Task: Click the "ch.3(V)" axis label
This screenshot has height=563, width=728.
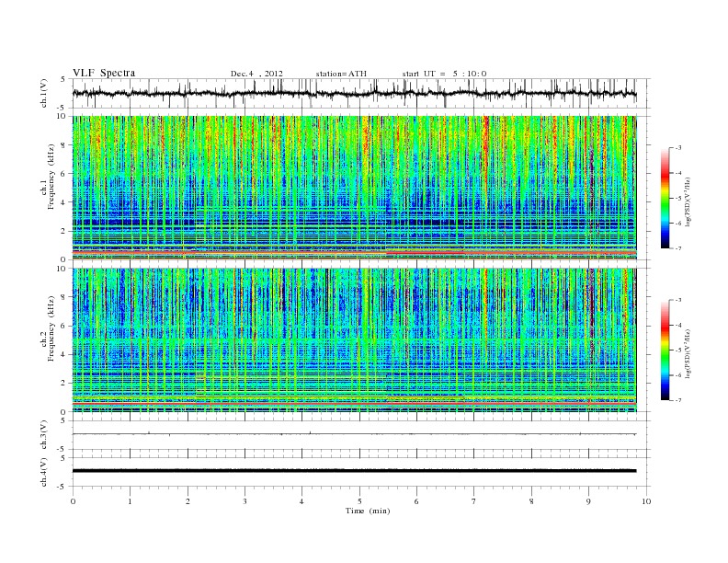Action: (x=44, y=435)
